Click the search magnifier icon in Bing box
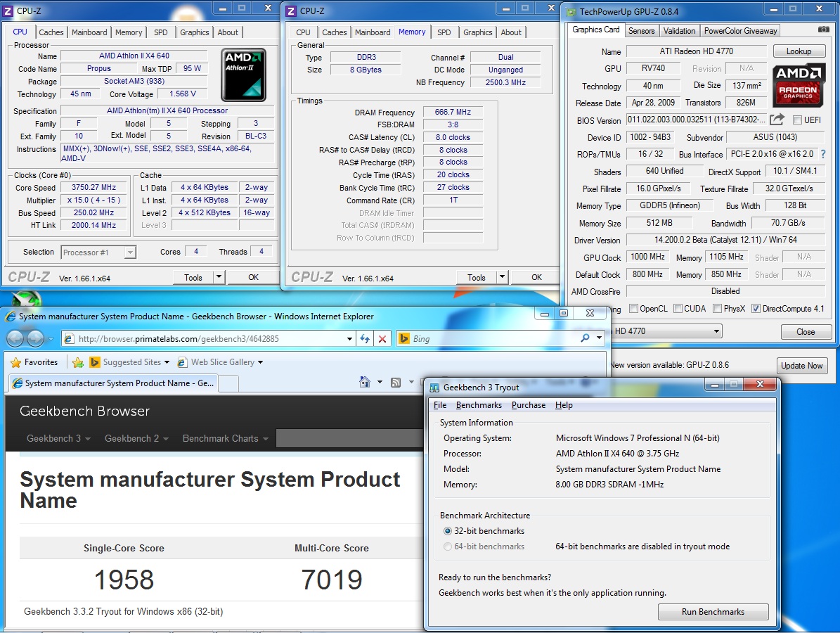This screenshot has height=633, width=840. coord(584,338)
